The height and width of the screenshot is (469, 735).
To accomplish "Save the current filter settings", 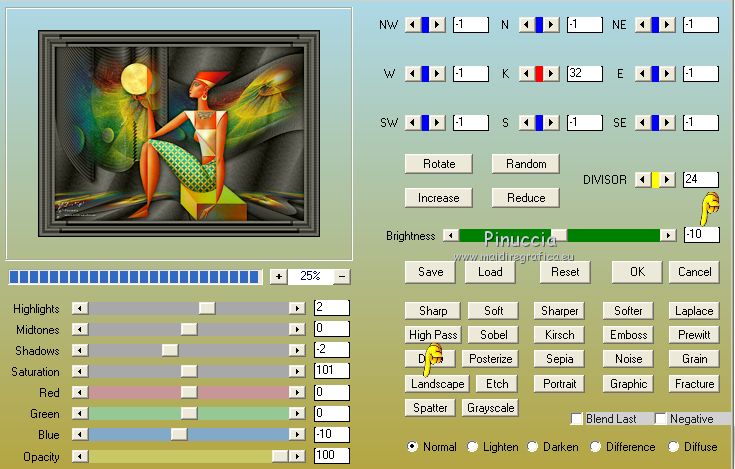I will point(430,272).
